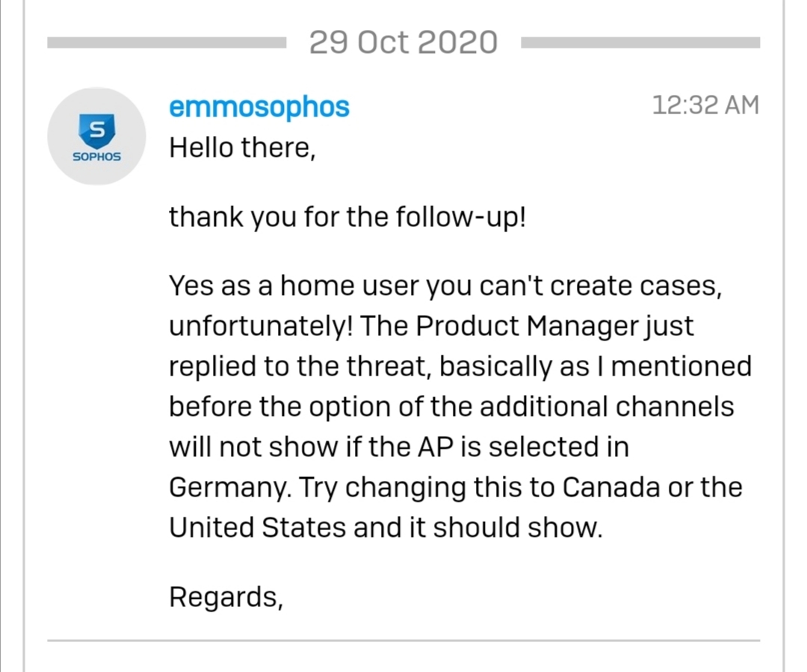Click the gray bar left of the date
Viewport: 807px width, 672px height.
coord(167,43)
